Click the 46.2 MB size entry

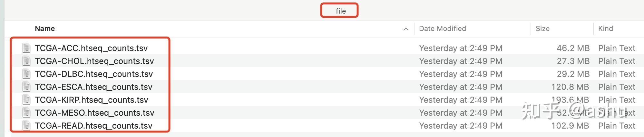(x=573, y=48)
